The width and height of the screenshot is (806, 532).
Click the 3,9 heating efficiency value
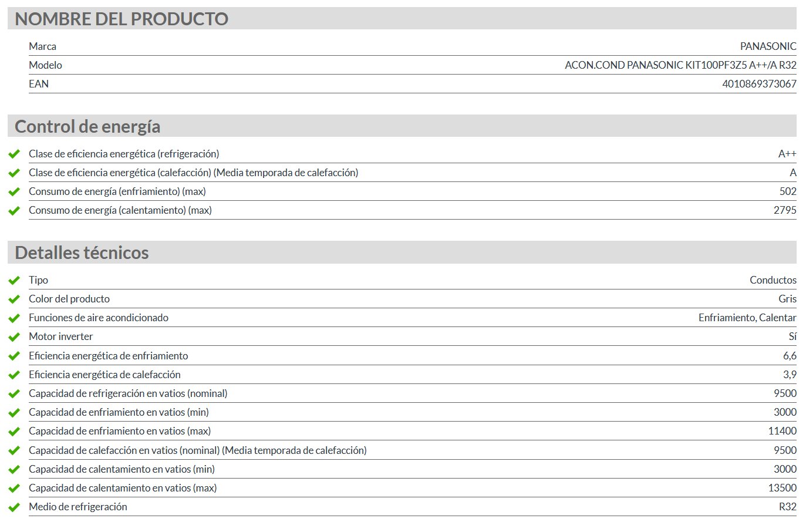click(x=790, y=375)
